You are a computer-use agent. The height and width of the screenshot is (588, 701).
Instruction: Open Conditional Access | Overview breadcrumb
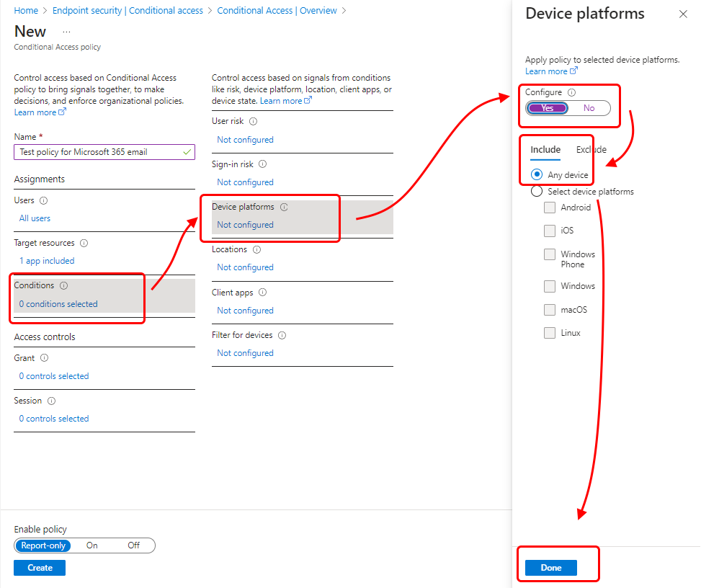tap(277, 11)
